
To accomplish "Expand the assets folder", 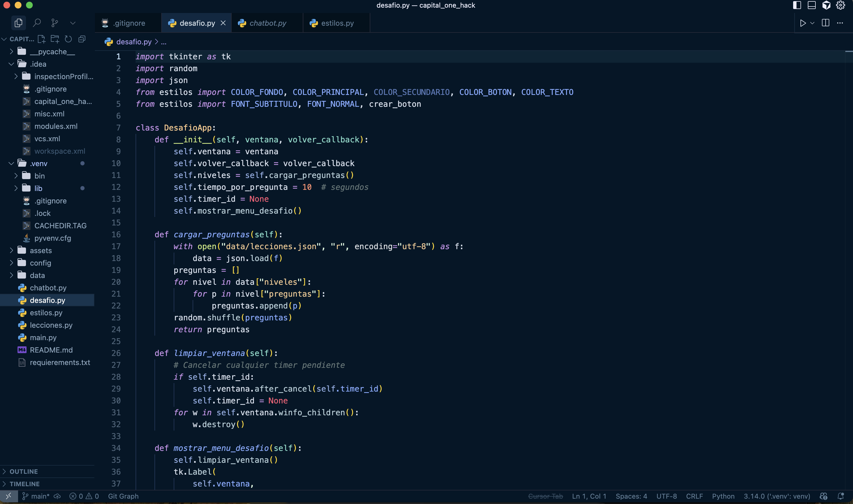I will click(40, 251).
